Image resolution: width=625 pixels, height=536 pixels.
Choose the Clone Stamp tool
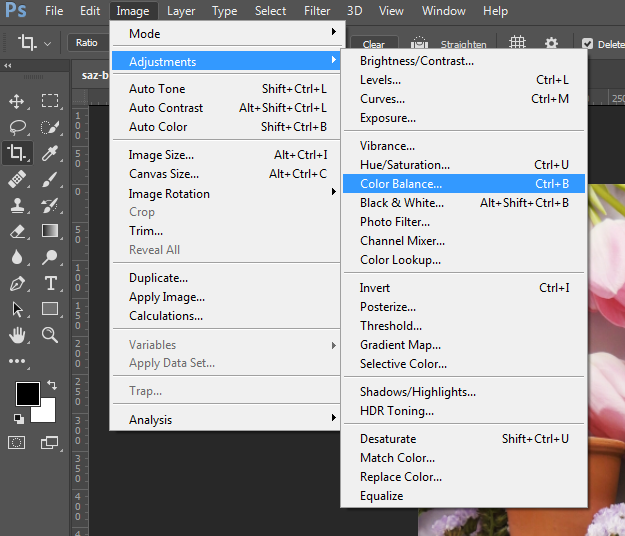click(17, 205)
